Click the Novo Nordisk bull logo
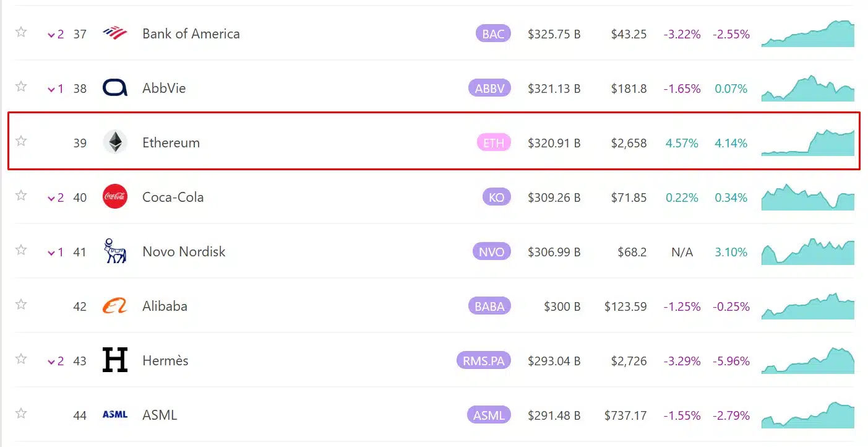This screenshot has width=868, height=447. (115, 251)
